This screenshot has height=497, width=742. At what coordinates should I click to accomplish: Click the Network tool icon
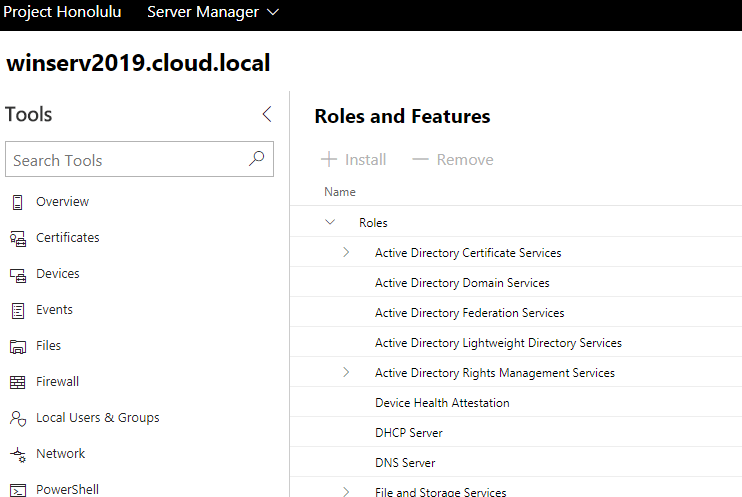pyautogui.click(x=17, y=454)
